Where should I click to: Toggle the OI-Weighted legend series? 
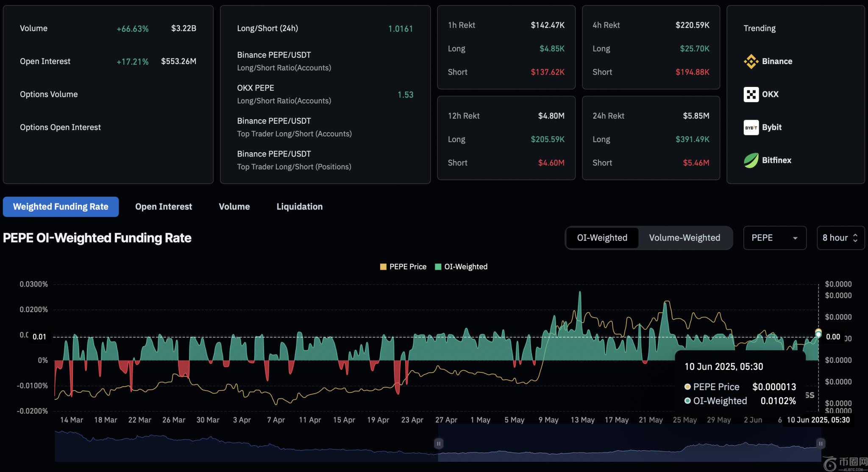pyautogui.click(x=461, y=267)
